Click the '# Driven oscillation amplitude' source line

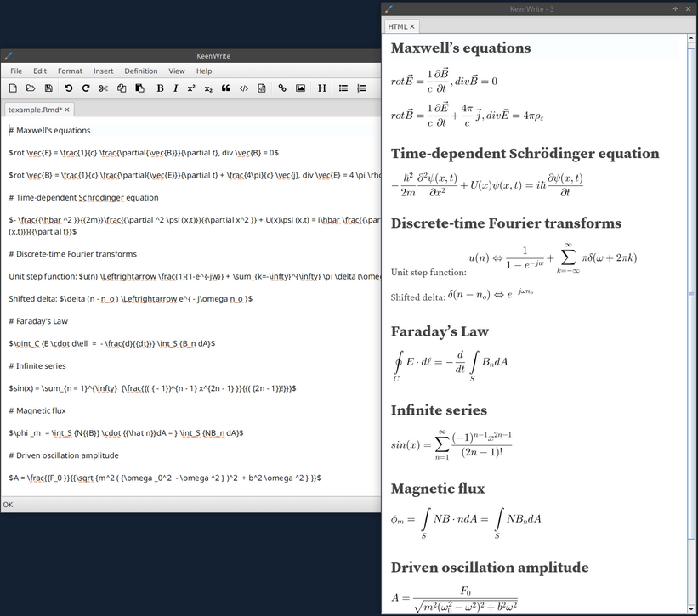(x=64, y=455)
